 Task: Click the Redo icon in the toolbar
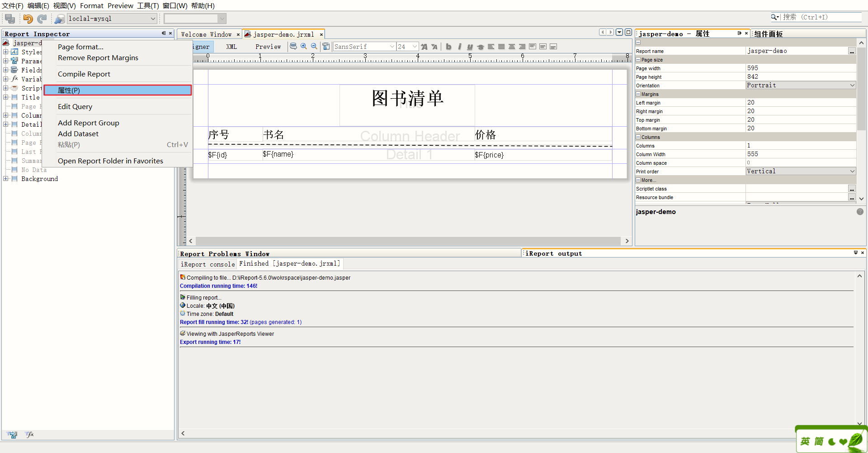[x=42, y=19]
